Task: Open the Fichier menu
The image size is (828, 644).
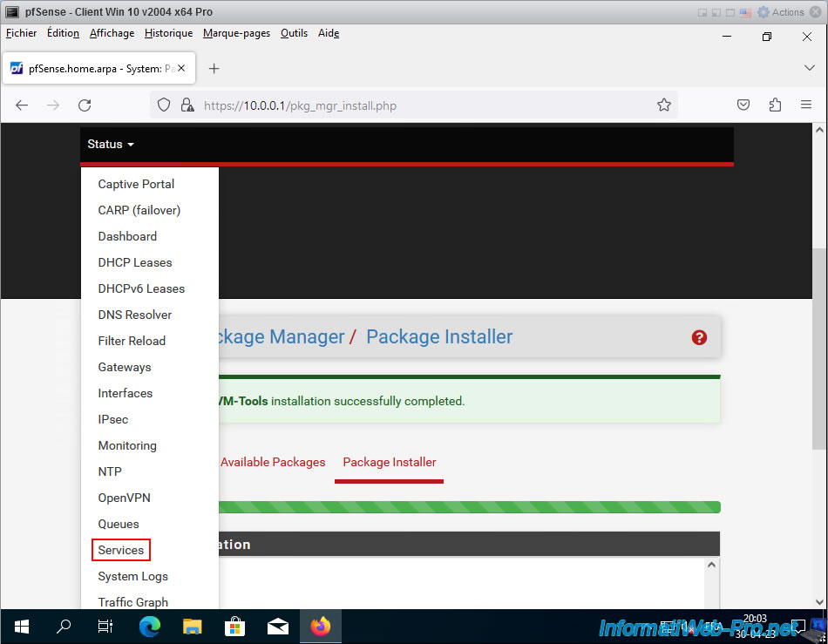Action: coord(21,33)
